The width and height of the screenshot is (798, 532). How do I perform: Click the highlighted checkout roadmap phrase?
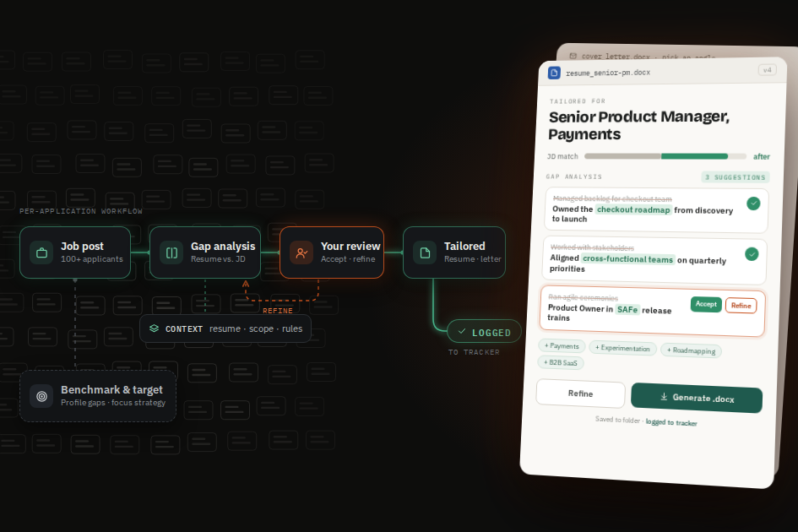[633, 209]
